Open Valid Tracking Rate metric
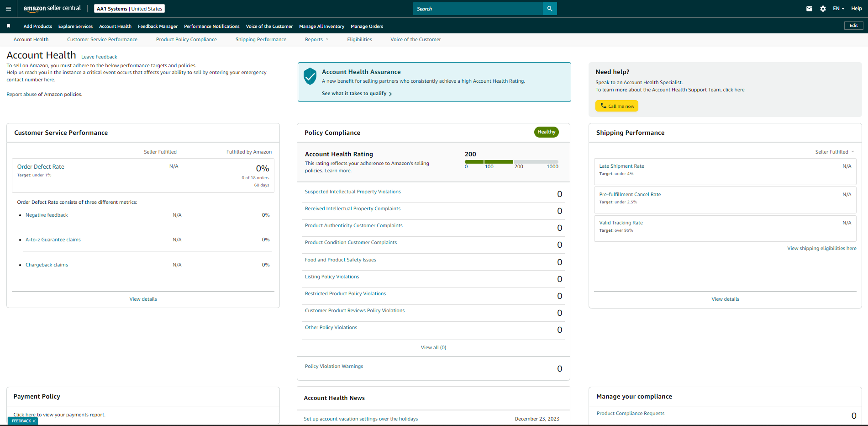The height and width of the screenshot is (426, 868). tap(621, 223)
